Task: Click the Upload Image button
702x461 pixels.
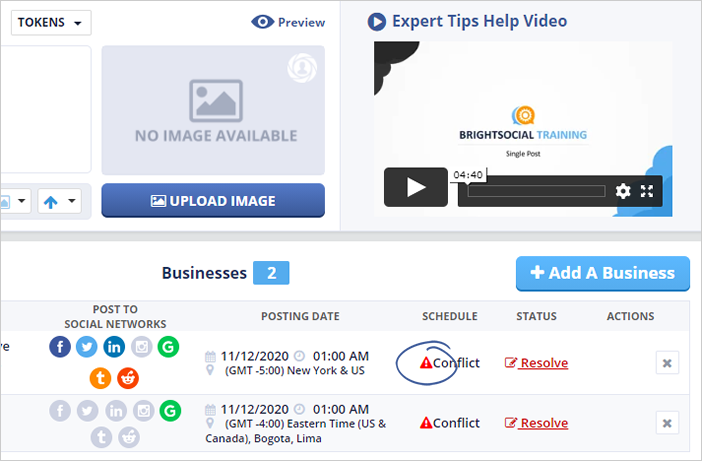Action: pyautogui.click(x=213, y=200)
